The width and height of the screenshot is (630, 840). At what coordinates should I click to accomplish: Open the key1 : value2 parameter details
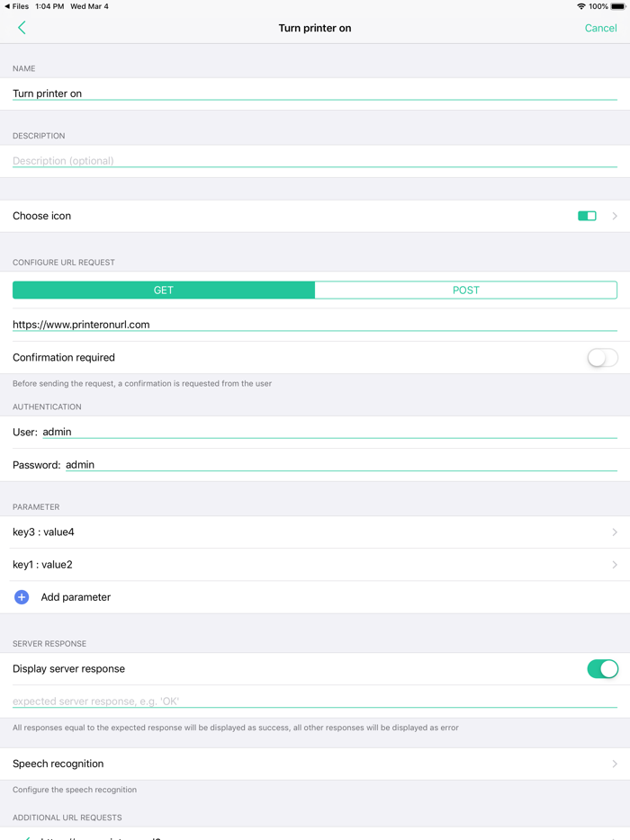tap(315, 564)
